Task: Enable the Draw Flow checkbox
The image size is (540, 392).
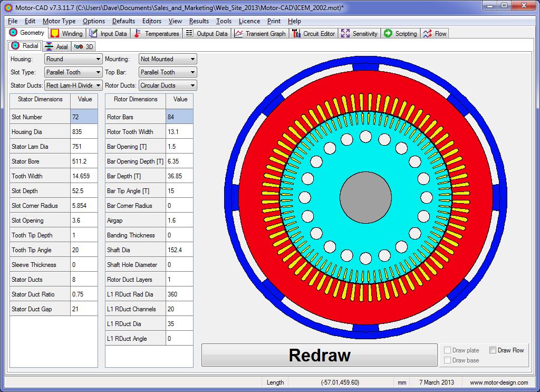Action: (493, 350)
